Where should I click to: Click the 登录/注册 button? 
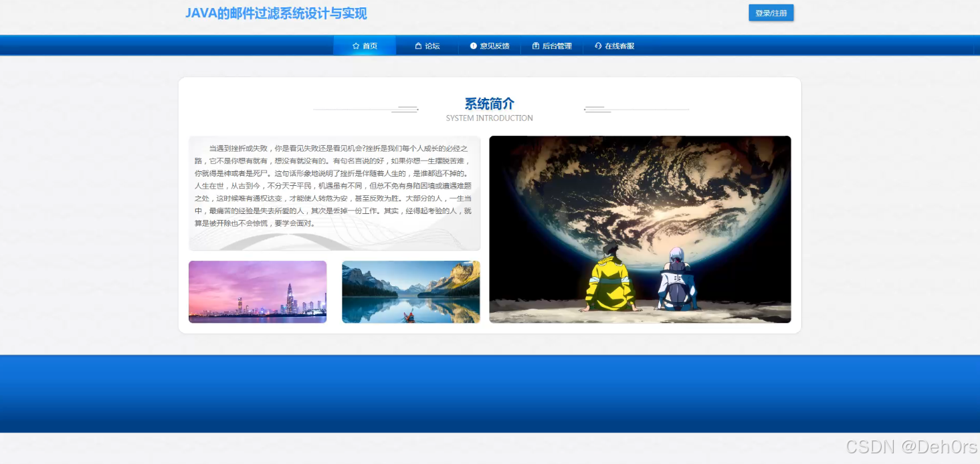tap(771, 13)
